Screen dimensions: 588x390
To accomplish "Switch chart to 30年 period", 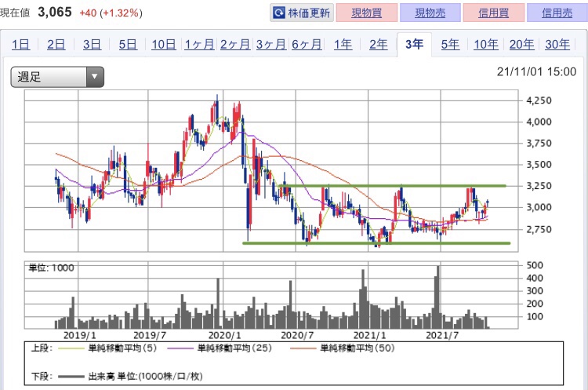I will (x=557, y=45).
